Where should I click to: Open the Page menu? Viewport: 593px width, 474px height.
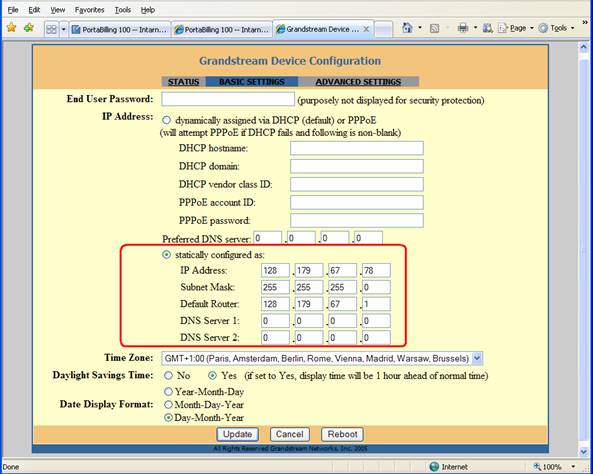click(x=515, y=28)
